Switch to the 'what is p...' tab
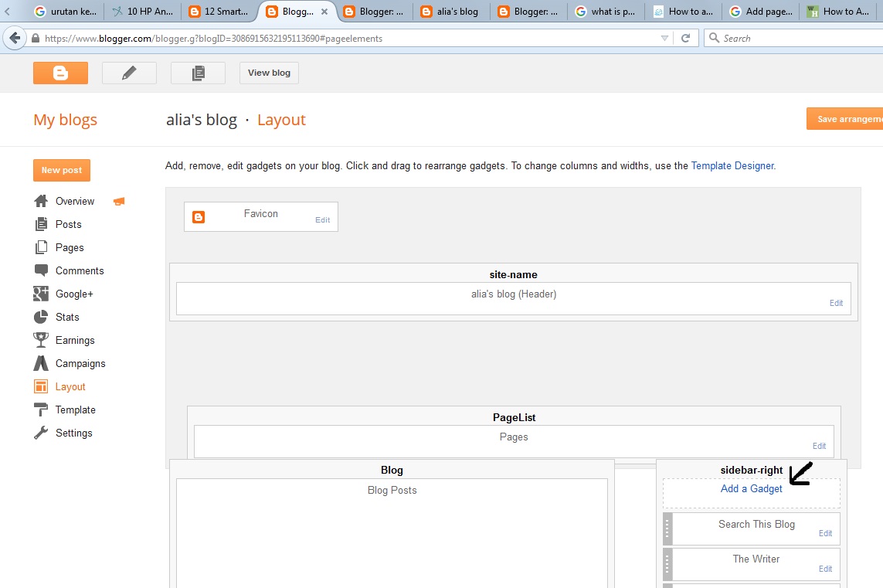The height and width of the screenshot is (588, 883). click(606, 12)
